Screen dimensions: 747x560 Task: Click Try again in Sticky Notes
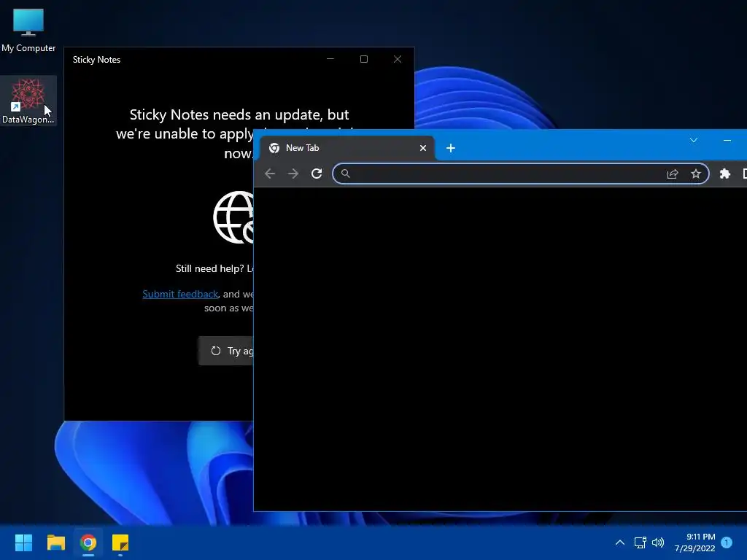(226, 351)
